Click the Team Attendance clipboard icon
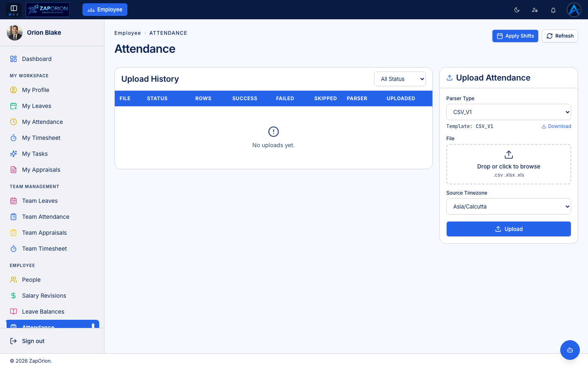Viewport: 588px width, 368px height. tap(13, 217)
